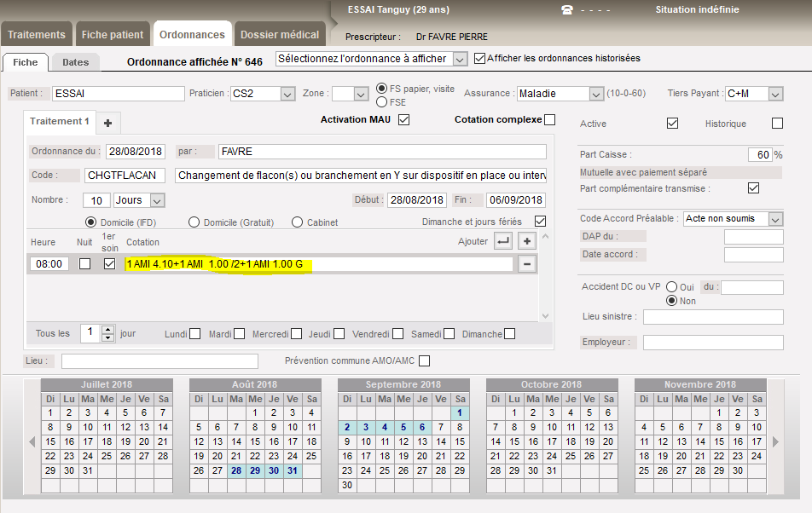The height and width of the screenshot is (513, 812).
Task: Enable Prévention commune AMO/AMC
Action: coord(424,361)
